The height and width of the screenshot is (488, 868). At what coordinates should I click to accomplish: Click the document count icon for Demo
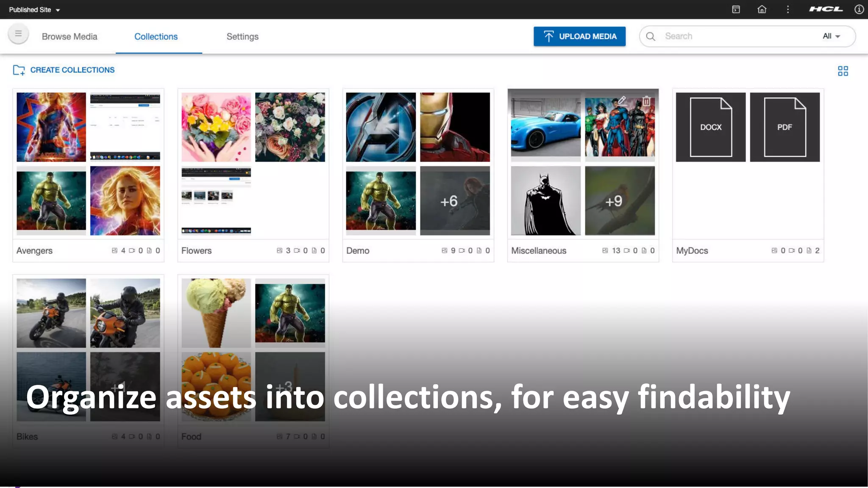pos(479,251)
